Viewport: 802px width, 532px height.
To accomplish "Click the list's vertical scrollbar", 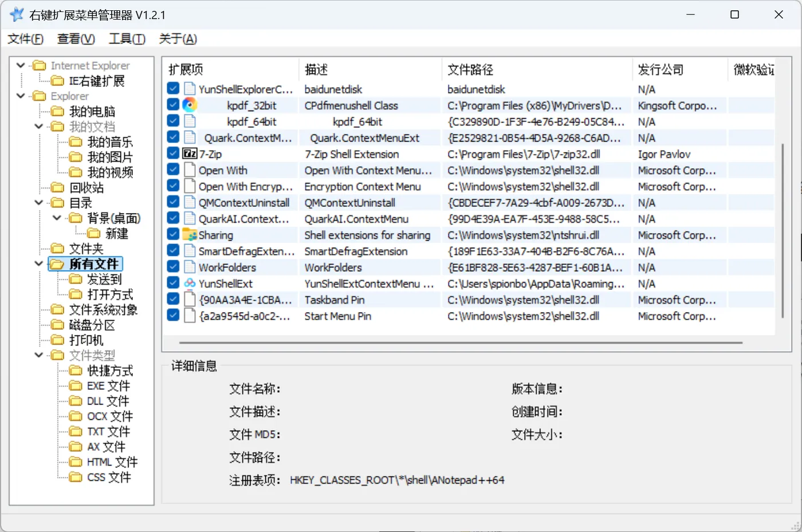I will tap(783, 230).
